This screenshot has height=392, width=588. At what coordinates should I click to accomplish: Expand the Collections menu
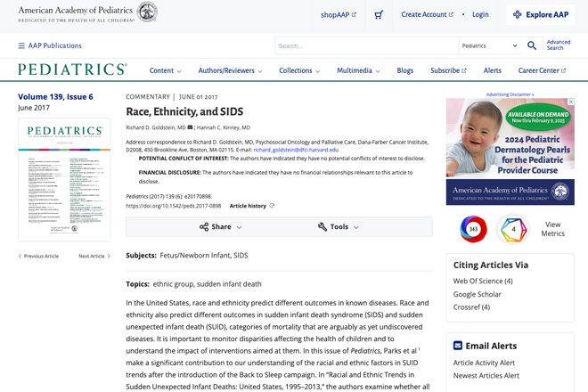pos(299,70)
